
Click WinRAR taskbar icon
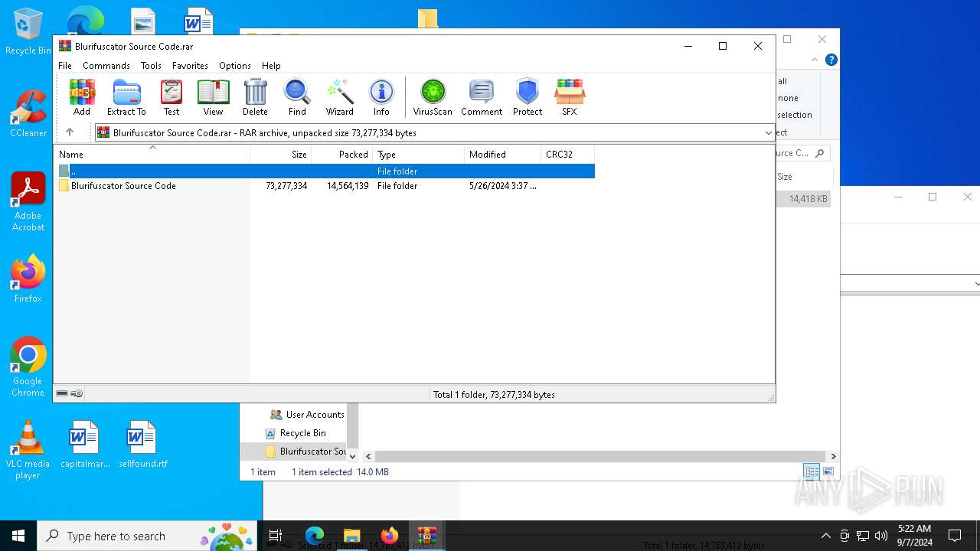(426, 536)
